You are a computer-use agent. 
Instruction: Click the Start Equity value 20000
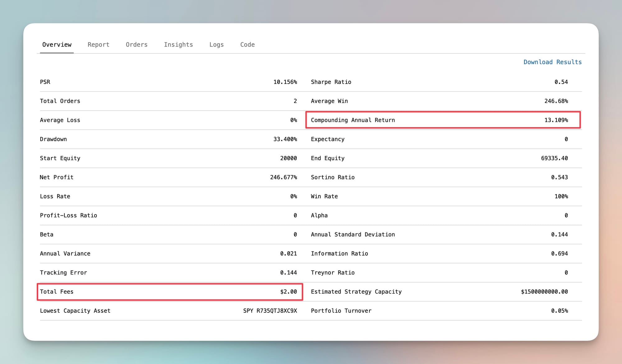[x=288, y=158]
